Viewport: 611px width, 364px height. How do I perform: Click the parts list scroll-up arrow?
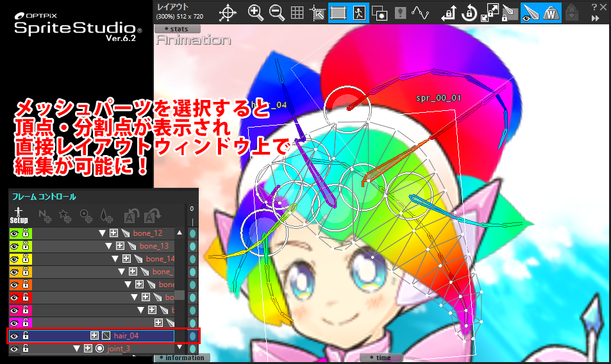point(180,233)
